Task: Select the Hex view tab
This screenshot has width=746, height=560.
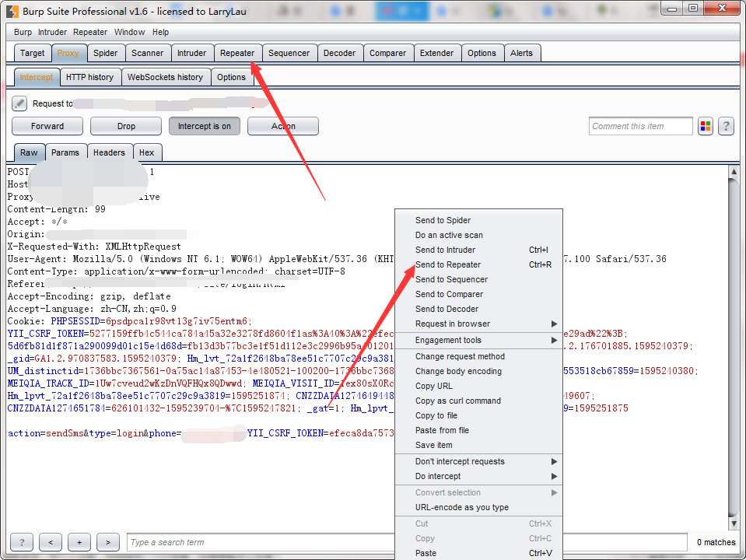Action: click(146, 152)
